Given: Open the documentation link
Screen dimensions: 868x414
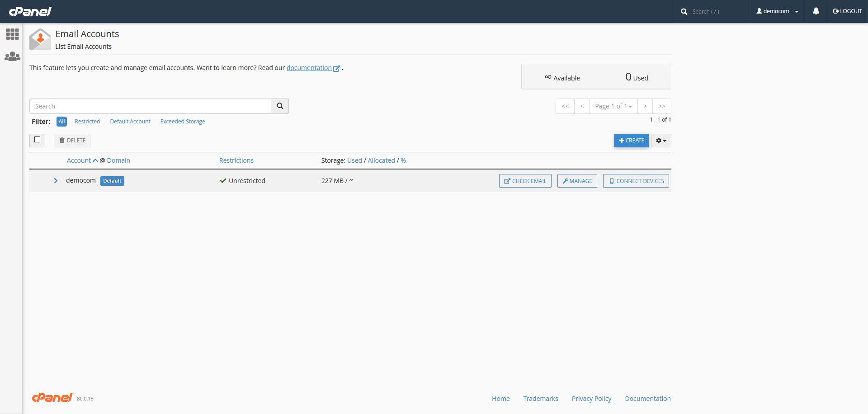Looking at the screenshot, I should [x=309, y=68].
